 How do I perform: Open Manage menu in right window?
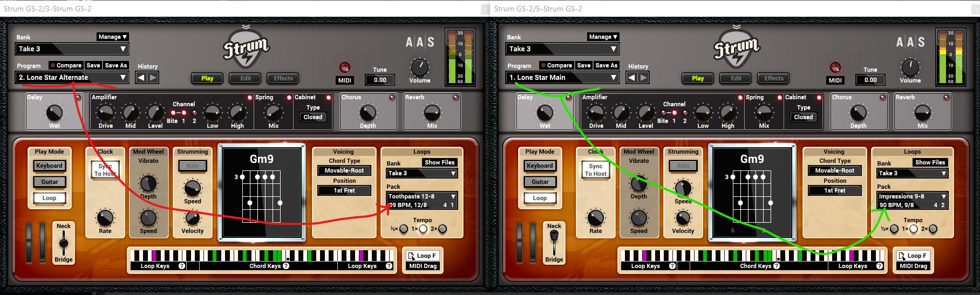click(x=603, y=37)
